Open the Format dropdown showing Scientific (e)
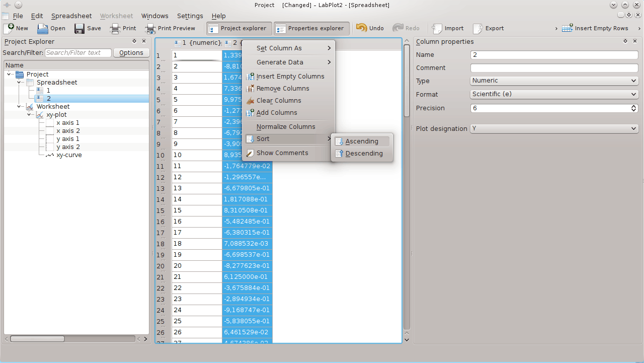Image resolution: width=644 pixels, height=363 pixels. (x=554, y=94)
